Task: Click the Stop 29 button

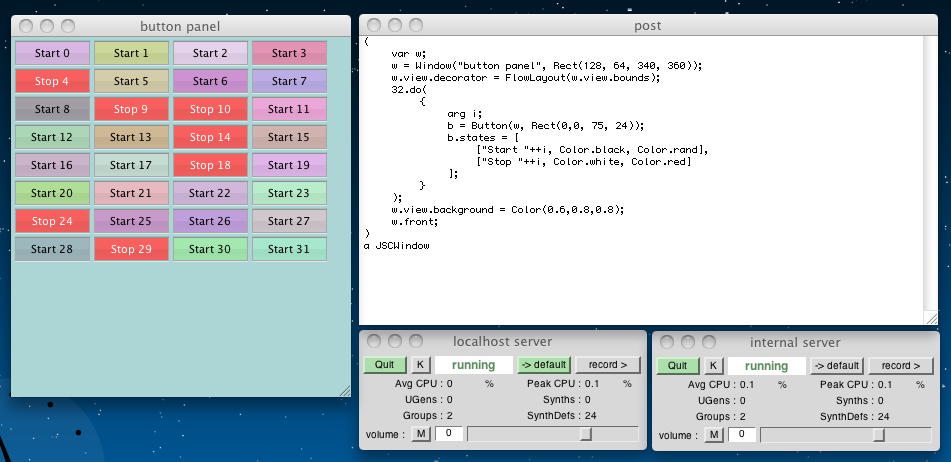Action: tap(131, 249)
